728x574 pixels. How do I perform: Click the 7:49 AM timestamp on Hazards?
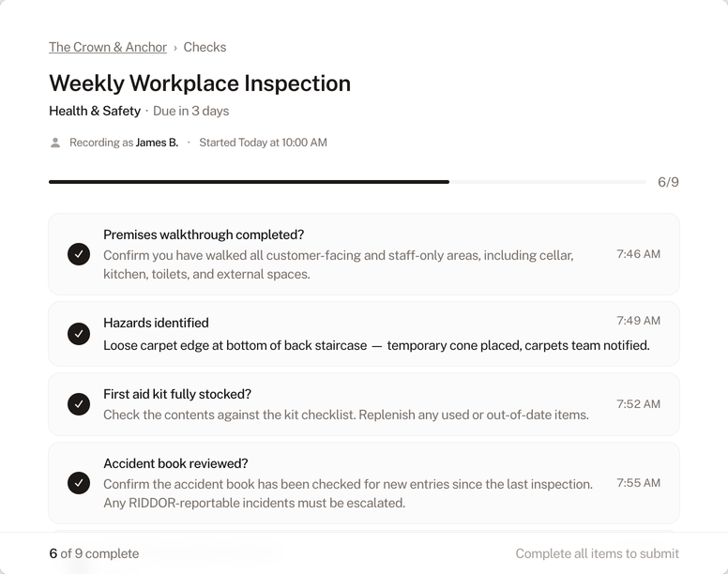638,321
